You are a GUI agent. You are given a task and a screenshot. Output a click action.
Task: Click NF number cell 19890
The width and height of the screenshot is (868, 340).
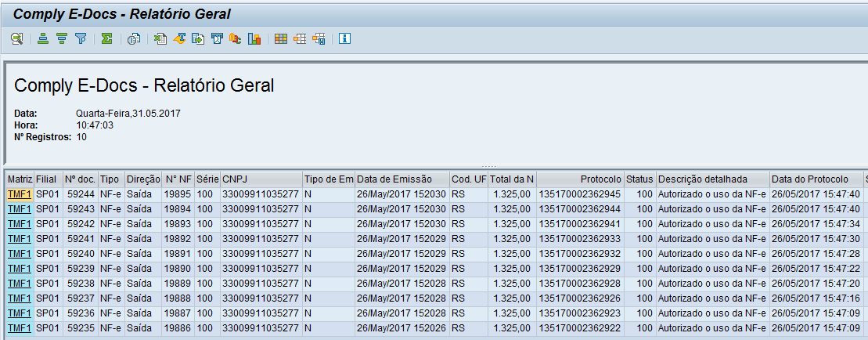pyautogui.click(x=178, y=269)
